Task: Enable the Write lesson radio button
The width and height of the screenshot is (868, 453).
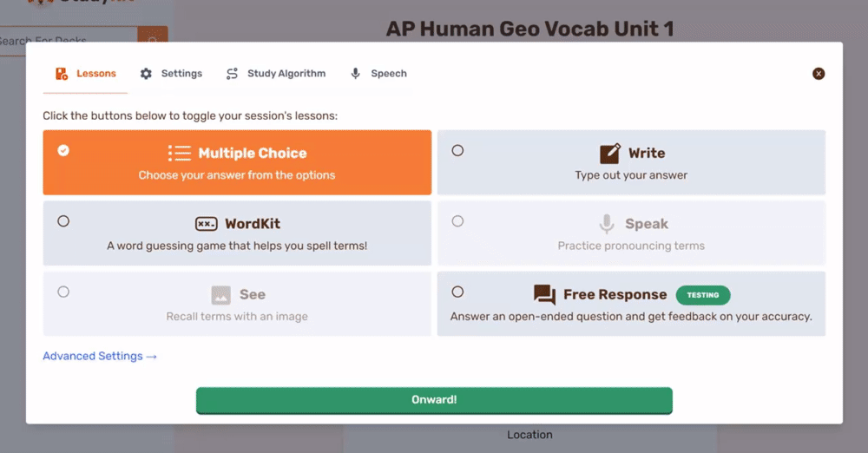Action: (457, 150)
